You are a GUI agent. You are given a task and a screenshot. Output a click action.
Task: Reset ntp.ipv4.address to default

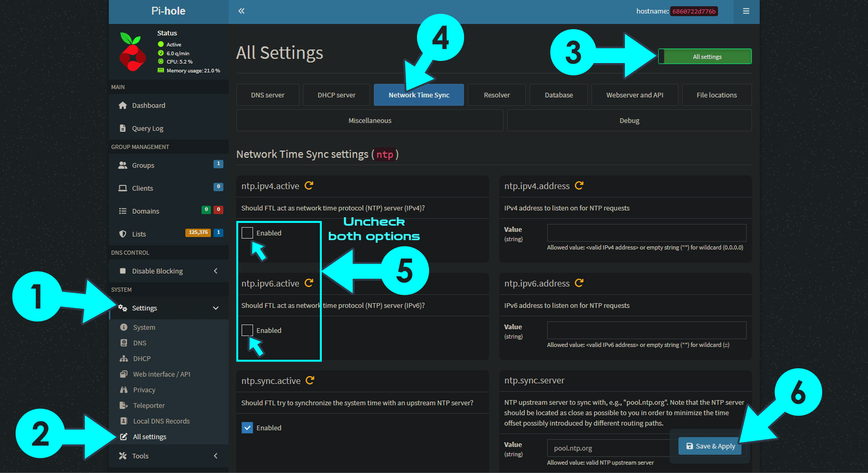(579, 185)
